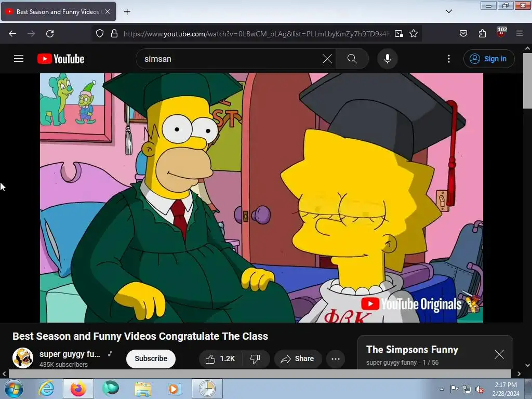This screenshot has height=399, width=532.
Task: Switch to Firefox on the taskbar
Action: (x=78, y=389)
